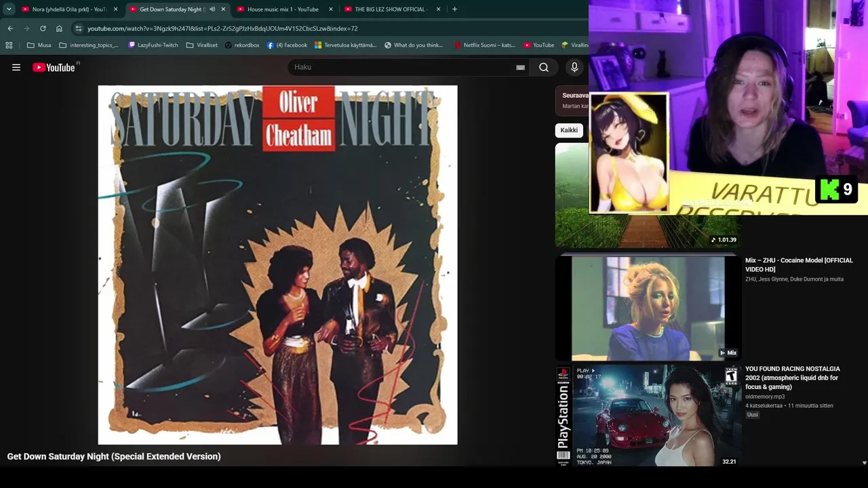
Task: Open the tab search dropdown arrow
Action: pos(9,9)
